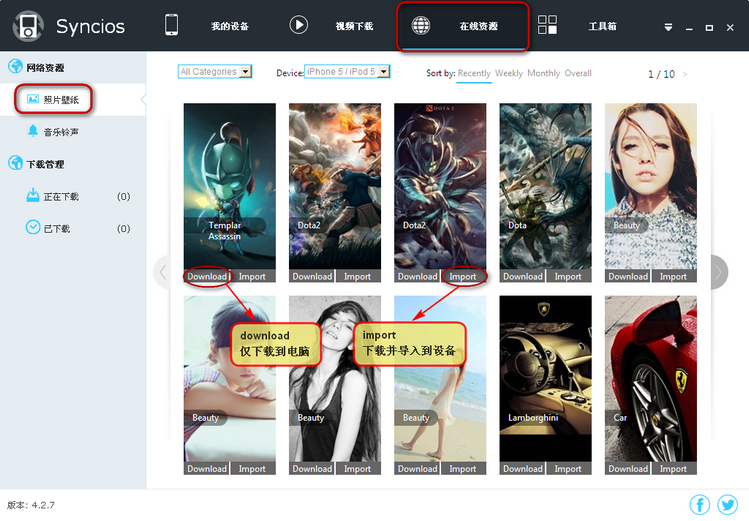Click the next wallpapers right arrow

(x=719, y=272)
